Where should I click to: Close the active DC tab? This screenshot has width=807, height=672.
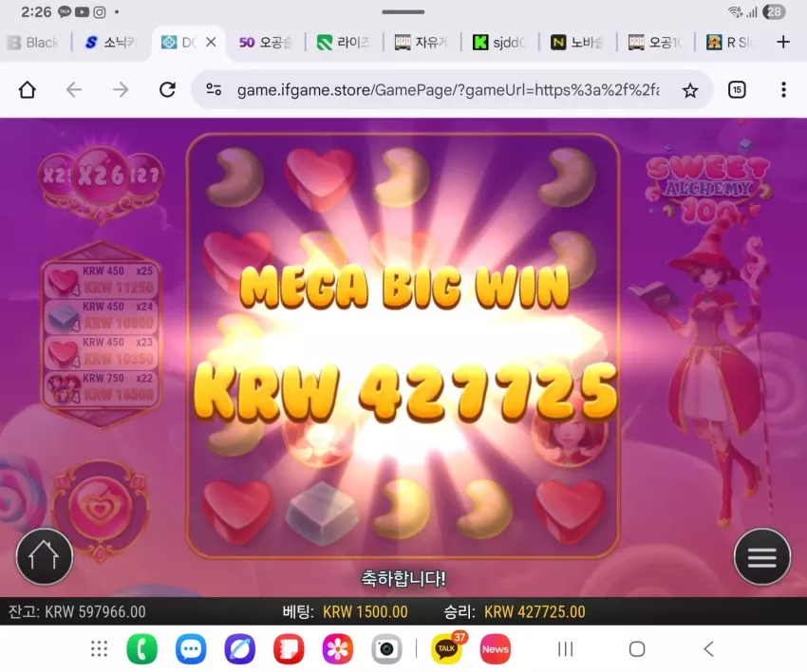pyautogui.click(x=211, y=42)
